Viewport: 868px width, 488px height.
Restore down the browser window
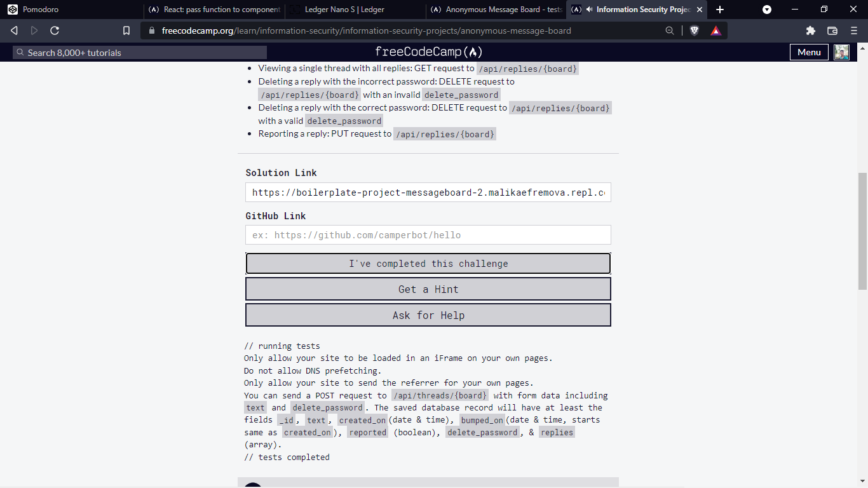click(x=824, y=10)
